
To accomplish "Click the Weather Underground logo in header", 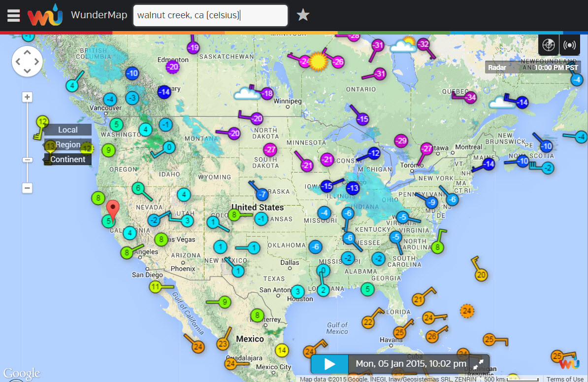I will click(45, 15).
